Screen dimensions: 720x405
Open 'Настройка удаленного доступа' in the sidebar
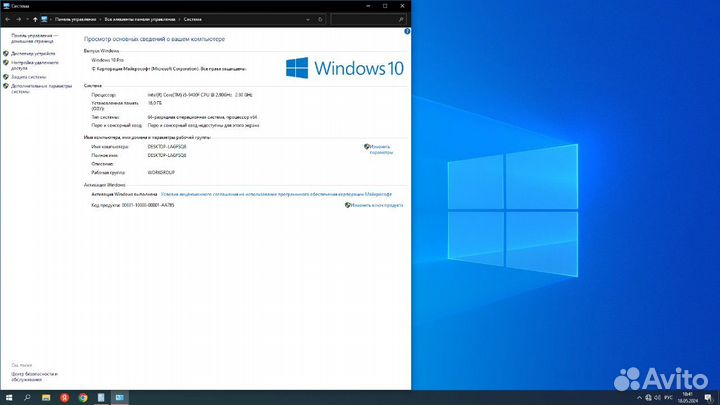click(x=35, y=65)
